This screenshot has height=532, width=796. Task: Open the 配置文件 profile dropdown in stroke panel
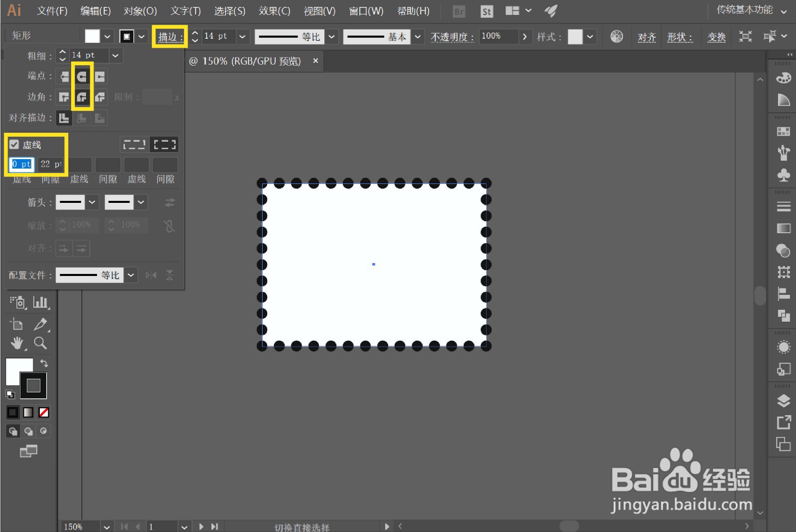click(131, 275)
